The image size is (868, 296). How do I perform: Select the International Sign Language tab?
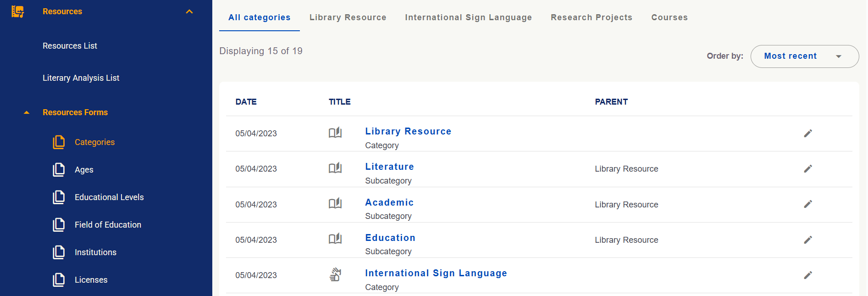[x=468, y=17]
